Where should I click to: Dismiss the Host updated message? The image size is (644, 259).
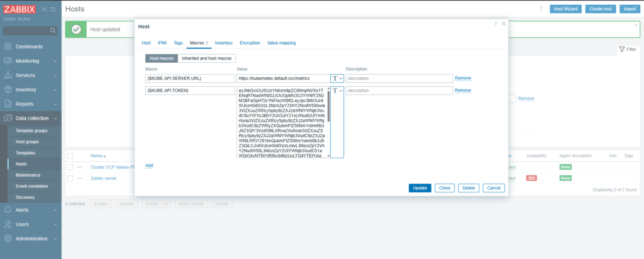(x=636, y=25)
